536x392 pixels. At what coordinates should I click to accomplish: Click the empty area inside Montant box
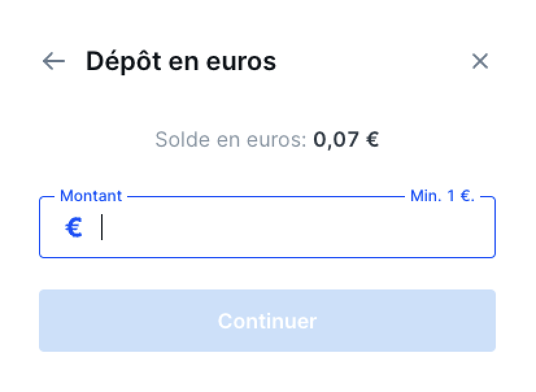pos(294,228)
